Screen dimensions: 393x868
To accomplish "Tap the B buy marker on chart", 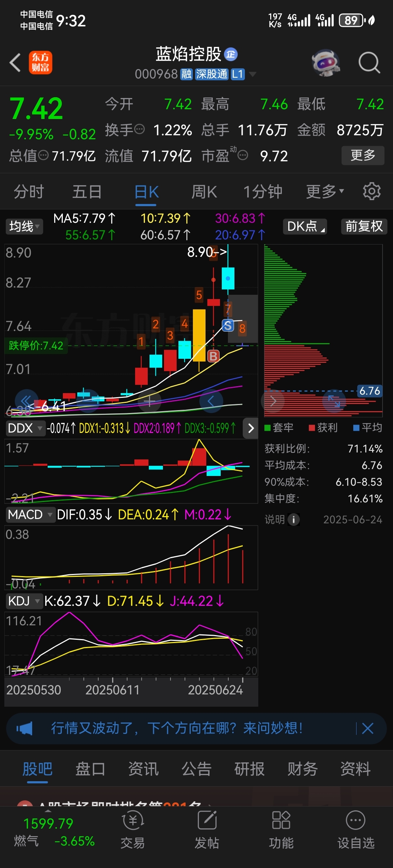I will pos(213,356).
